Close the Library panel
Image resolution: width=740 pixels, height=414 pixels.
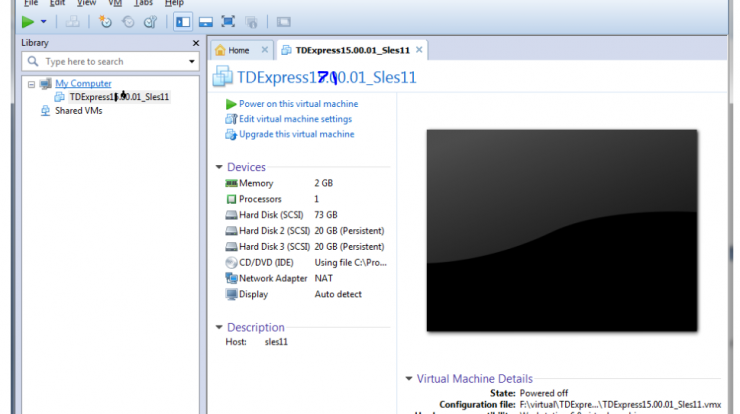pos(196,43)
